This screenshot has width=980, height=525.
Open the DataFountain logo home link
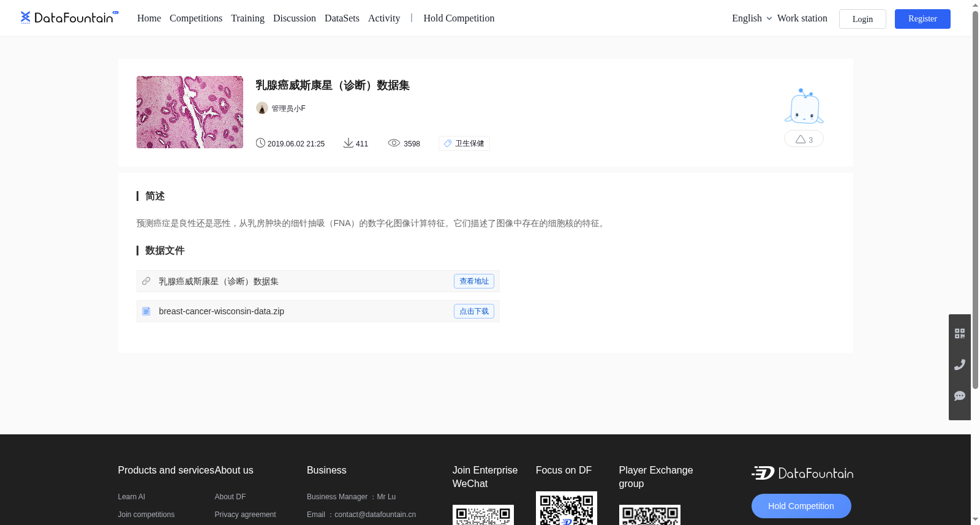(x=69, y=17)
